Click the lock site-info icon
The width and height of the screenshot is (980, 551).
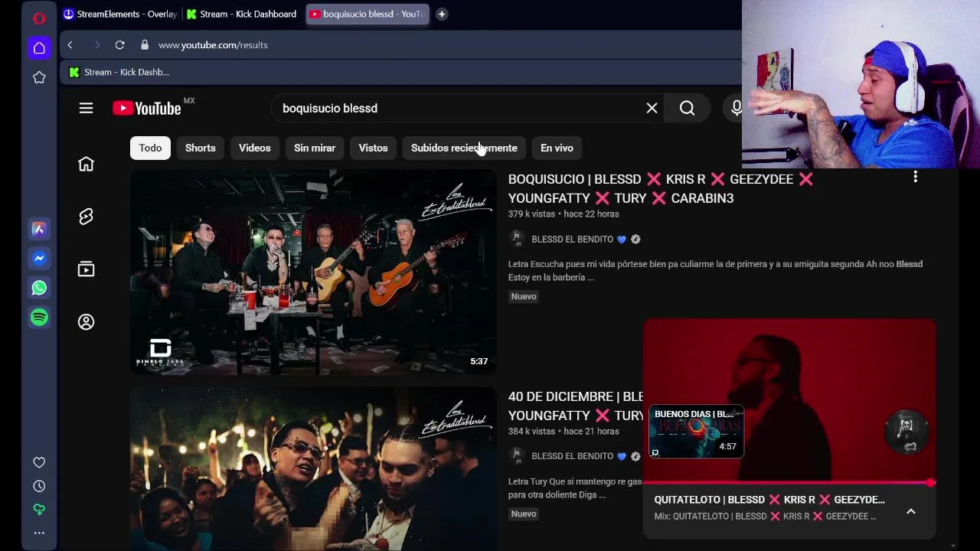coord(145,45)
